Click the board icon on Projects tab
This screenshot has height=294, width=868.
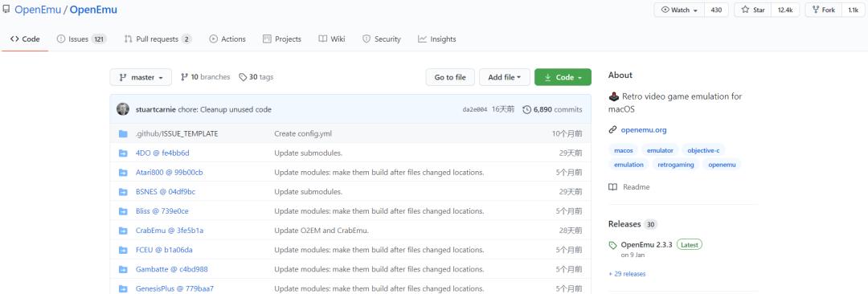click(267, 39)
